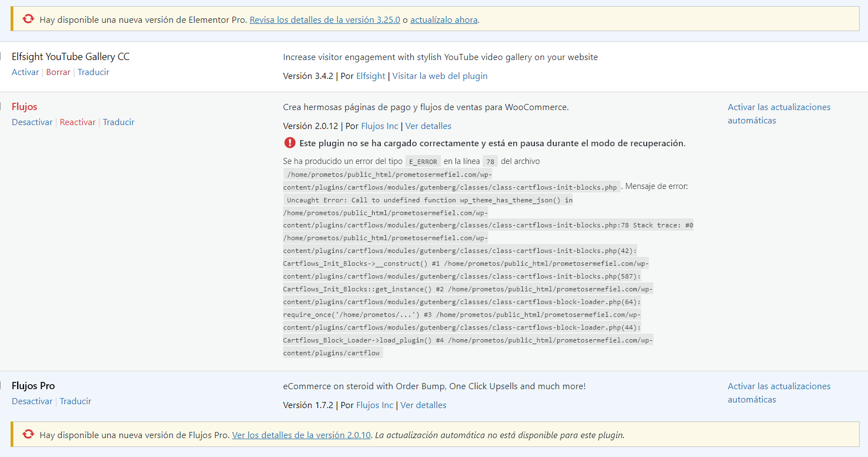Click Traducir under the Flujos plugin
Viewport: 868px width, 457px height.
118,122
